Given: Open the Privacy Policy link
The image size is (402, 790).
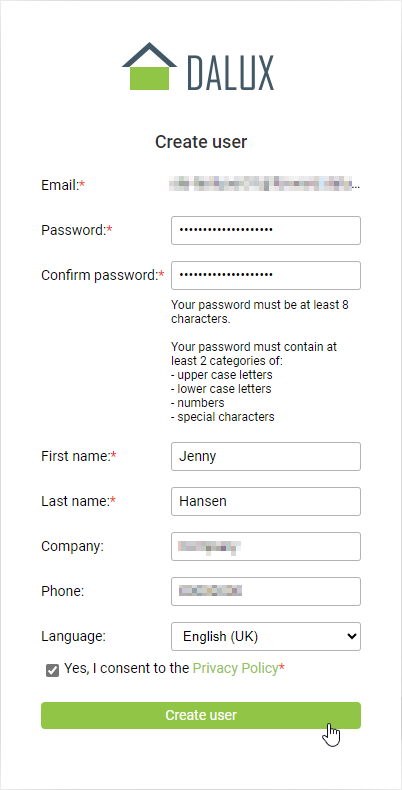Looking at the screenshot, I should (x=235, y=669).
